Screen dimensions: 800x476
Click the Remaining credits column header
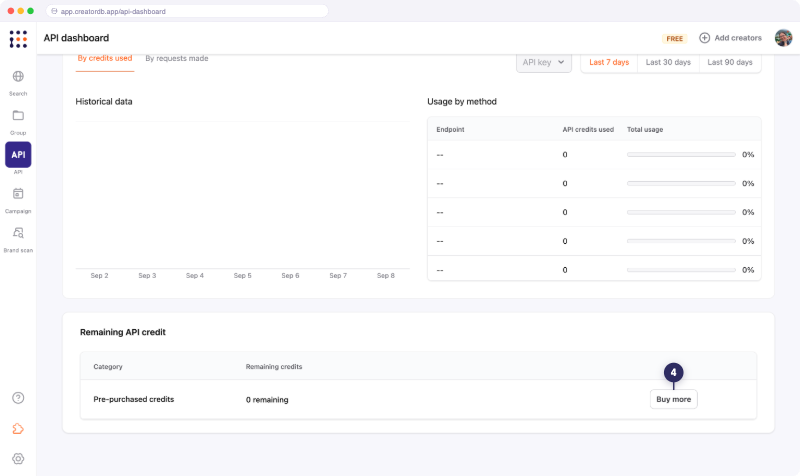274,367
